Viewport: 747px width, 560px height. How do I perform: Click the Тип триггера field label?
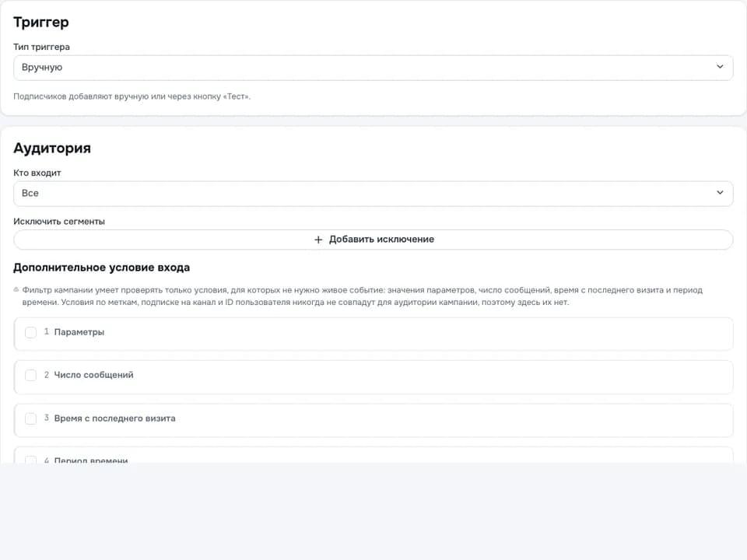point(41,47)
